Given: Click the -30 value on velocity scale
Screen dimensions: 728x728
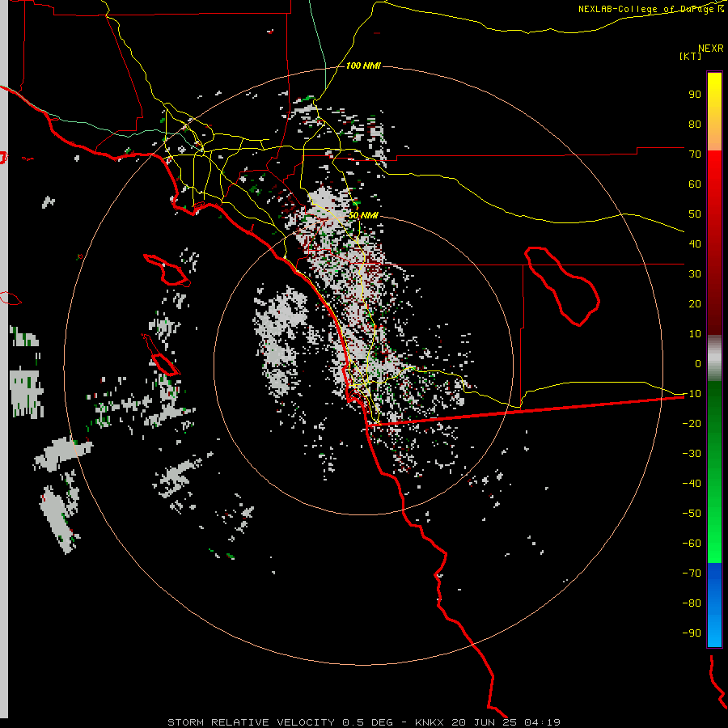Looking at the screenshot, I should (692, 454).
